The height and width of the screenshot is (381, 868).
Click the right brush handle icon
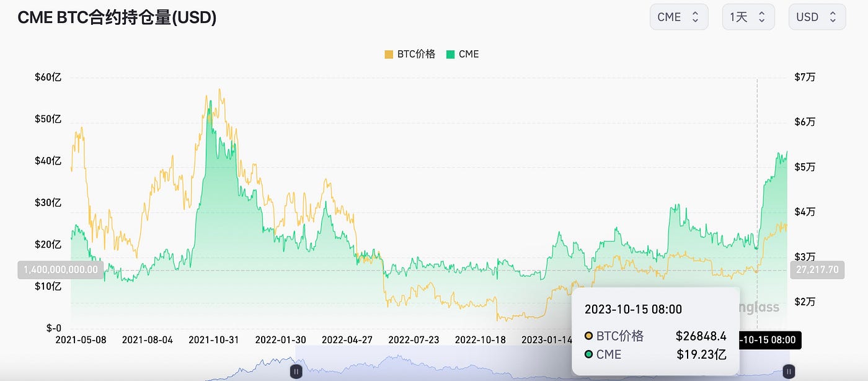point(787,371)
